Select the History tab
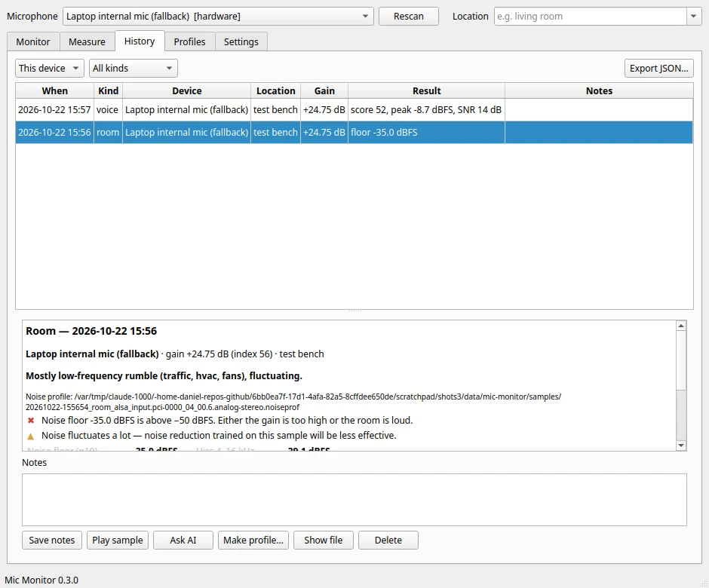Image resolution: width=709 pixels, height=588 pixels. coord(140,41)
